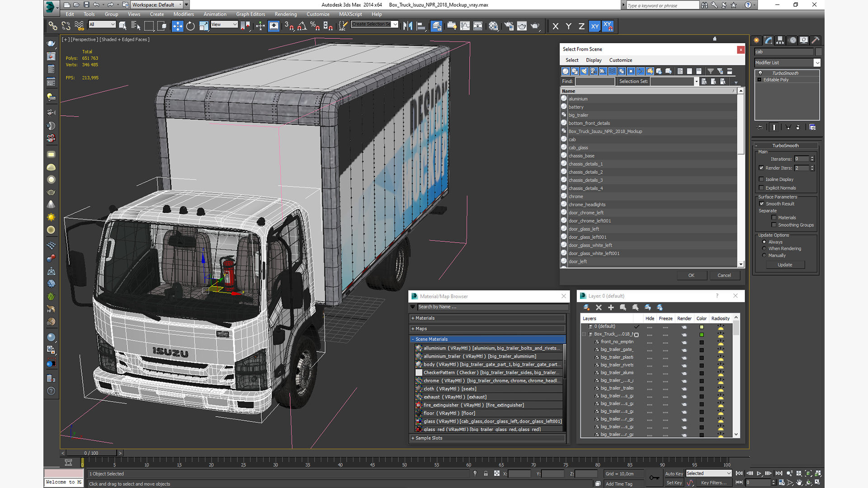This screenshot has width=868, height=488.
Task: Click the Pin Stack icon under modifier stack
Action: [x=759, y=127]
